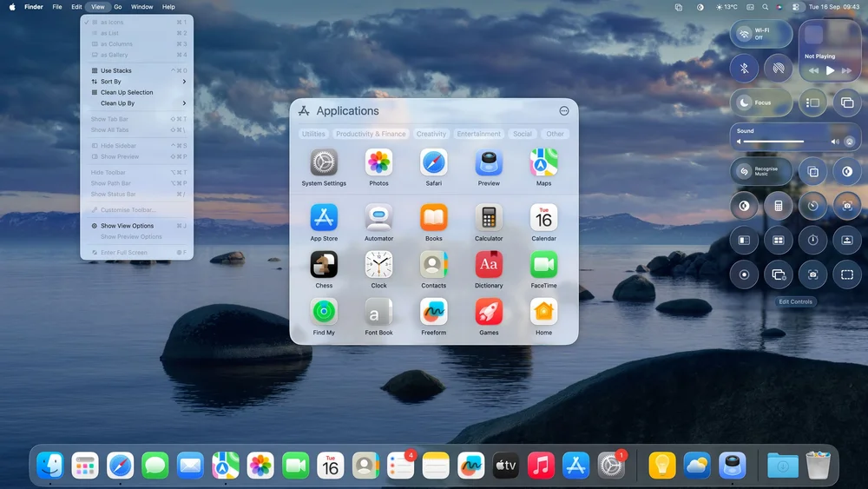Open the Tips lightbulb app in the Dock
Image resolution: width=868 pixels, height=489 pixels.
point(662,466)
